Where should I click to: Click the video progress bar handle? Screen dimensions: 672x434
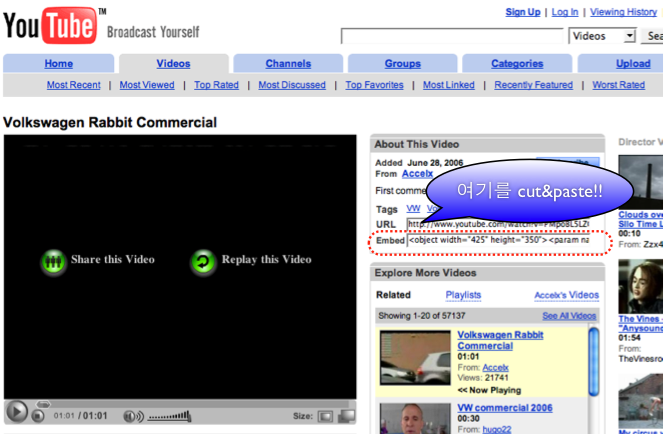tap(43, 404)
